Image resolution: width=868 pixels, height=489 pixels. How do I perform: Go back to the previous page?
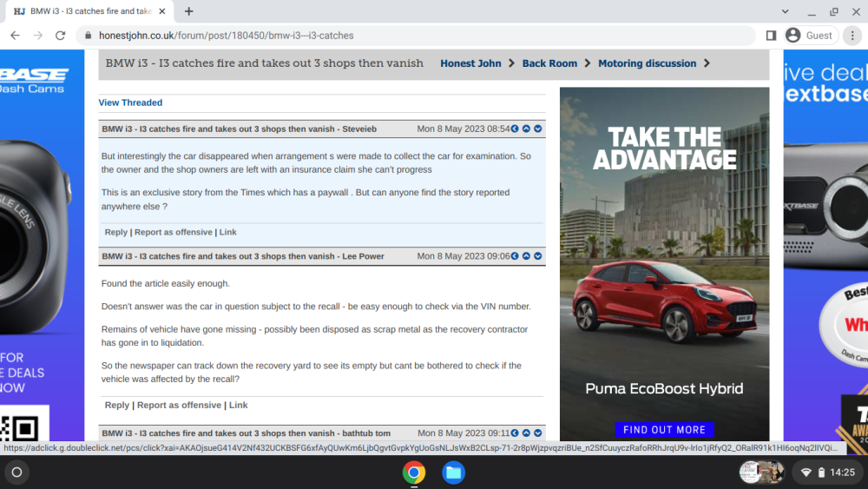[x=15, y=36]
